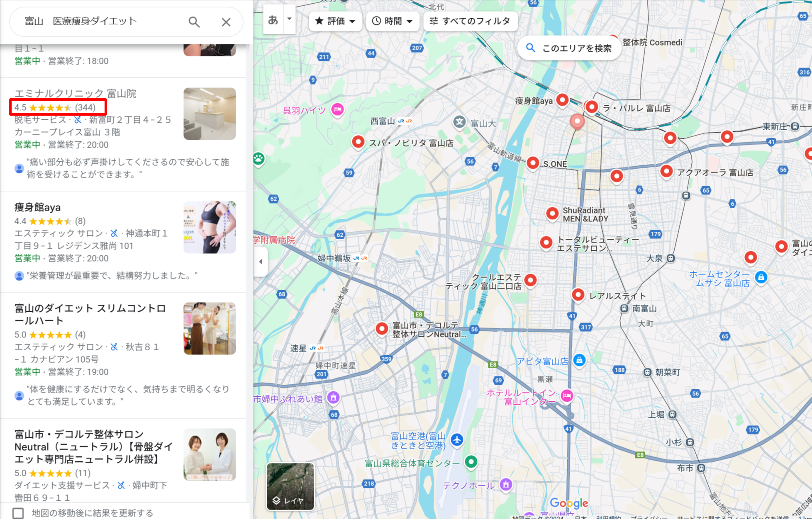The height and width of the screenshot is (519, 812).
Task: Click このエリアを検索 button
Action: coord(569,48)
